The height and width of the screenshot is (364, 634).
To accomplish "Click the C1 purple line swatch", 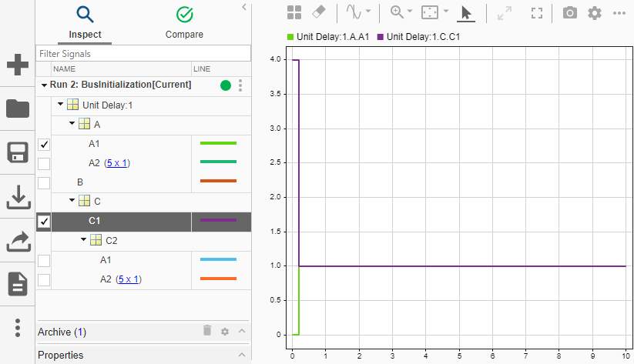I will point(218,220).
